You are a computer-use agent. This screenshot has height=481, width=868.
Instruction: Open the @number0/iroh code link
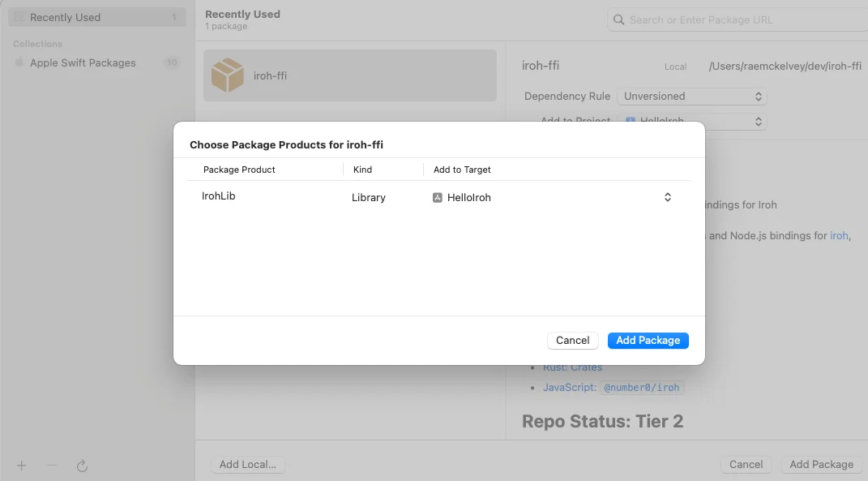pyautogui.click(x=642, y=388)
